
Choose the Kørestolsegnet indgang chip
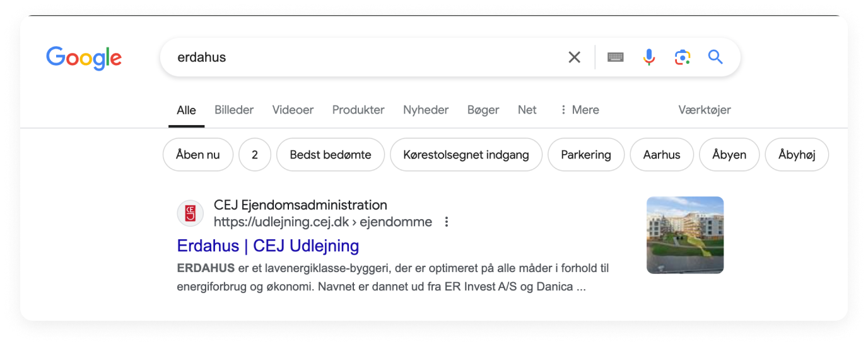(x=466, y=155)
